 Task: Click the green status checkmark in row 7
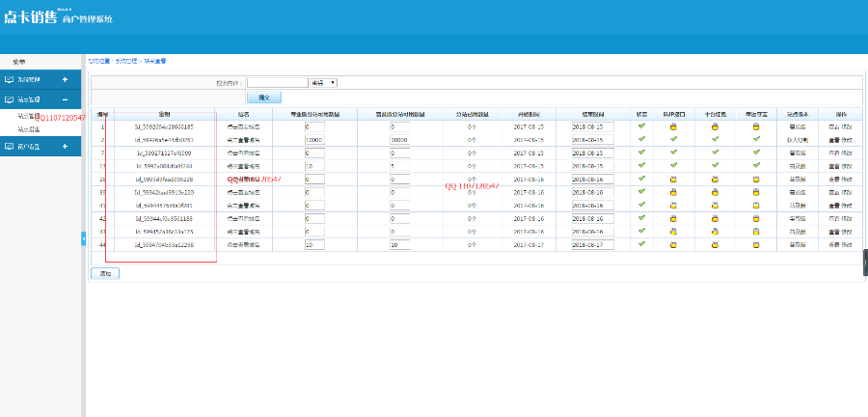point(641,152)
